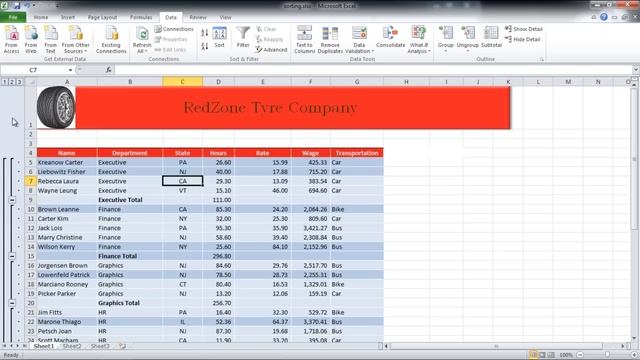Click the vertical scrollbar
This screenshot has width=640, height=360.
(x=634, y=158)
